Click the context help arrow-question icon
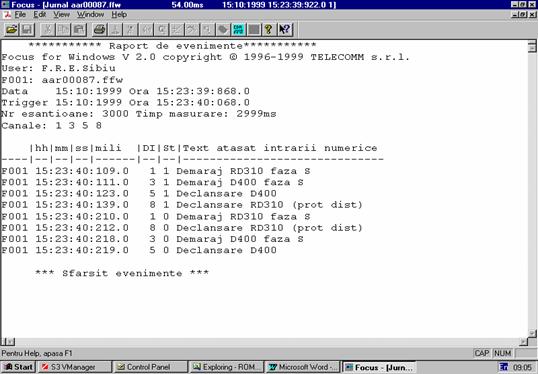This screenshot has width=538, height=374. [x=285, y=30]
